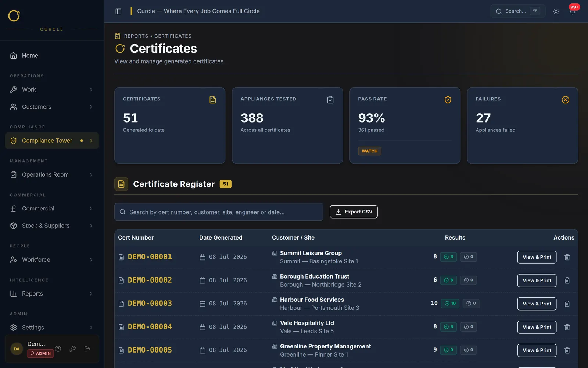Delete DEMO-00002 with trash icon

coord(567,280)
